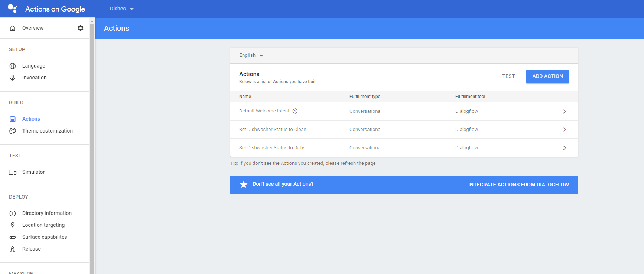Click the Location targeting pin icon
644x274 pixels.
click(x=13, y=225)
